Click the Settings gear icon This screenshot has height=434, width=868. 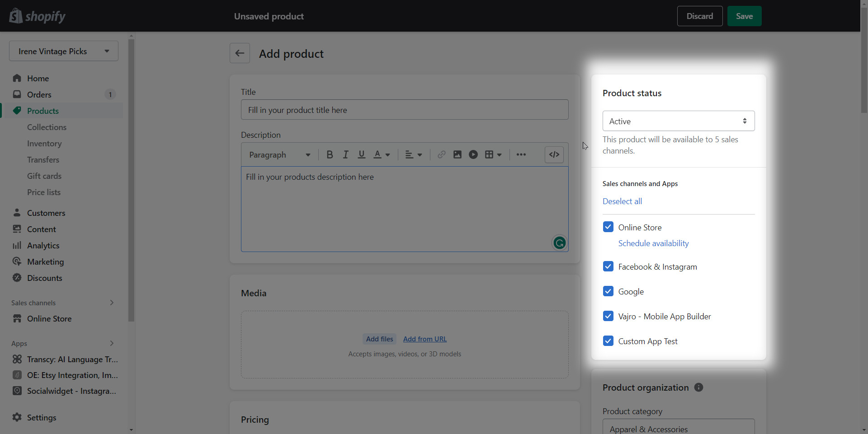(17, 417)
